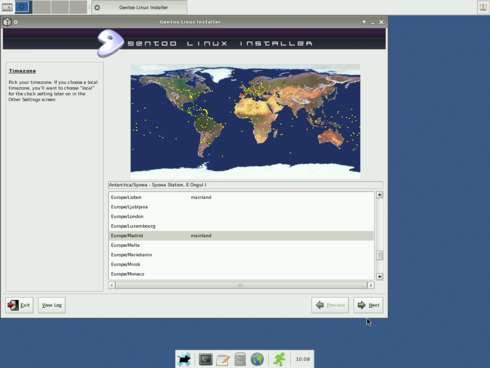Image resolution: width=490 pixels, height=368 pixels.
Task: Select Europe/London in timezone list
Action: tap(241, 216)
